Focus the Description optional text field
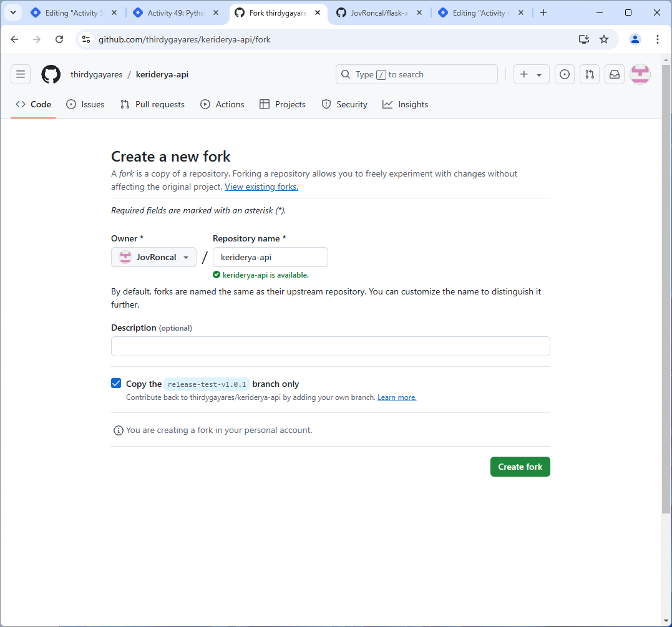This screenshot has width=672, height=627. [331, 346]
